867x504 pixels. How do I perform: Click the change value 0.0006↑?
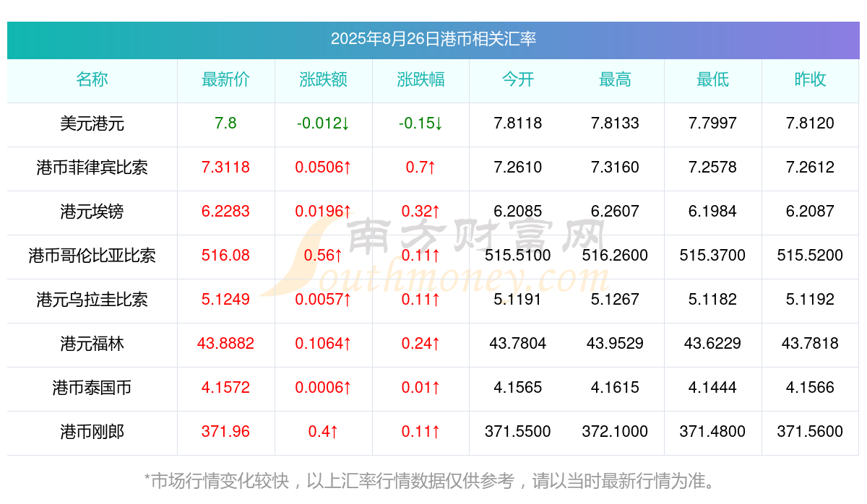click(x=324, y=388)
